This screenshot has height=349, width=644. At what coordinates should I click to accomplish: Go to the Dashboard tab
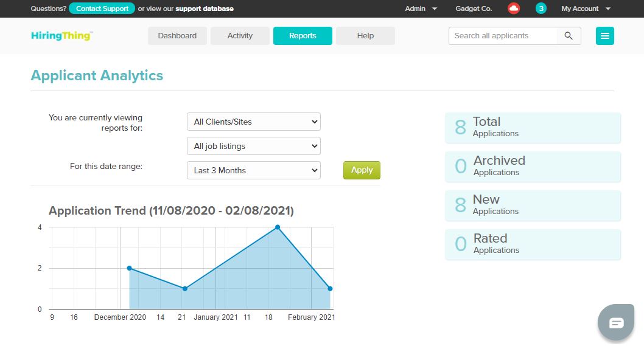tap(177, 36)
